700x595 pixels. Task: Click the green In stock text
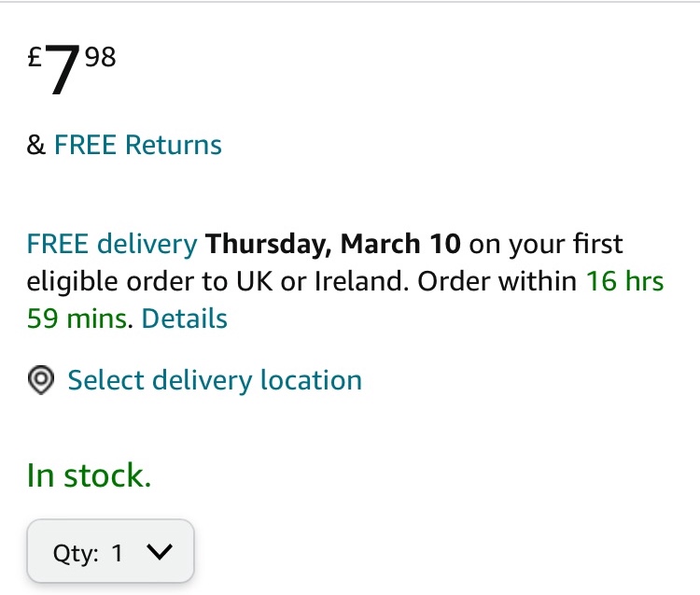tap(89, 475)
